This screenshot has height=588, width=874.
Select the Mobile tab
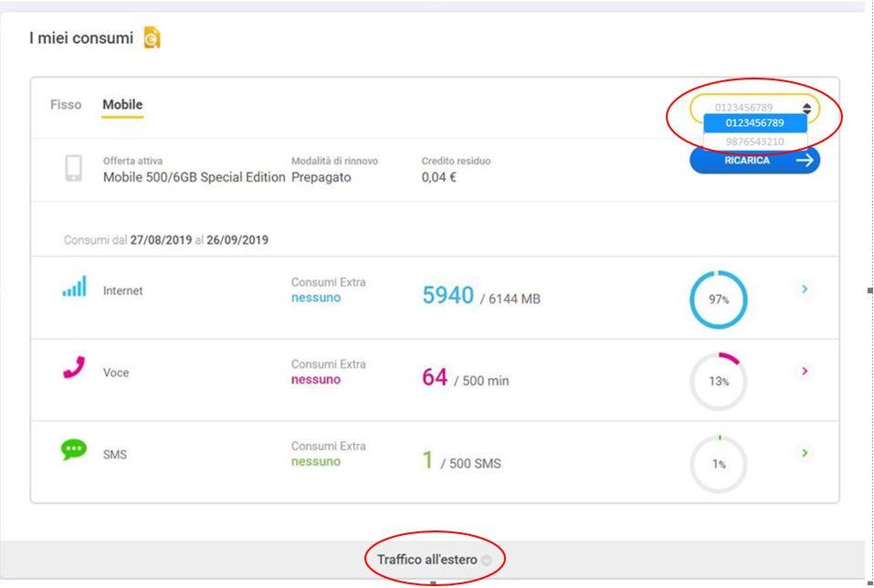[122, 105]
